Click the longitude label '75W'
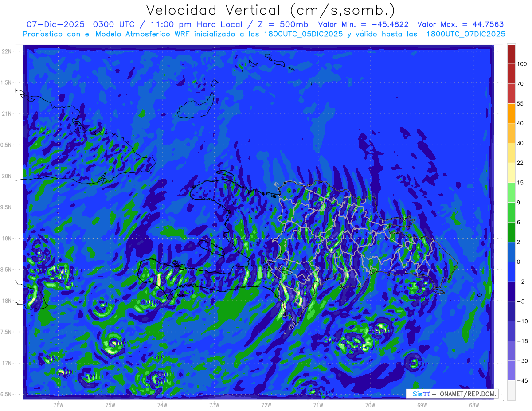 [x=110, y=405]
